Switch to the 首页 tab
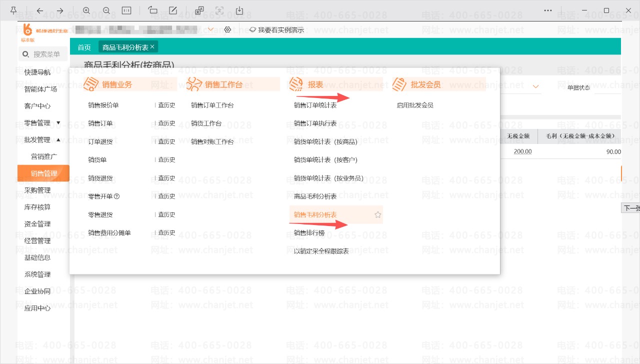Screen dimensions: 640x364 pos(84,47)
